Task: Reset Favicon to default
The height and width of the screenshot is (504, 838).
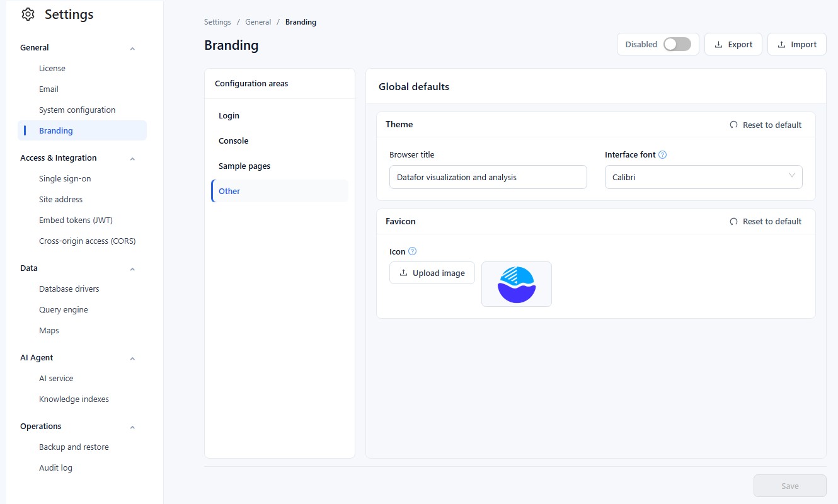Action: tap(766, 221)
